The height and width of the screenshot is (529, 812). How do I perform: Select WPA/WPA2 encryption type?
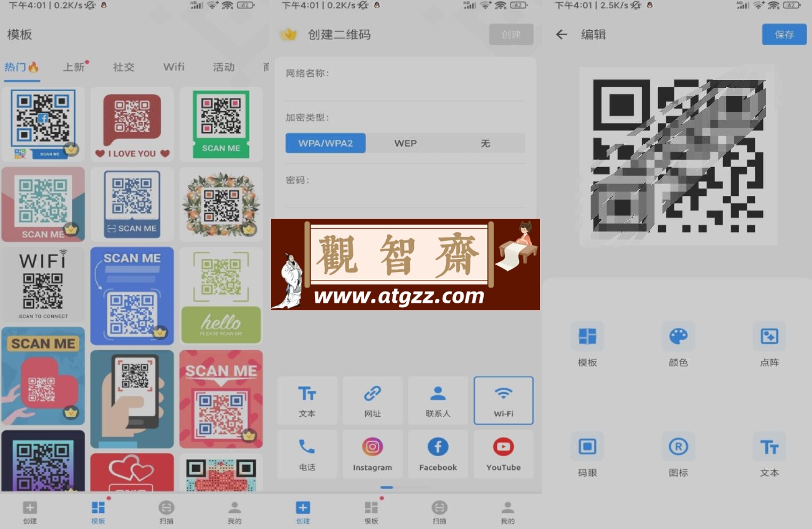tap(326, 143)
